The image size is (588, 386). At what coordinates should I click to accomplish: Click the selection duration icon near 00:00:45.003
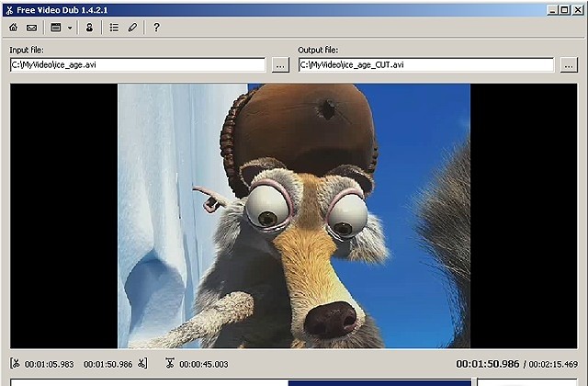point(170,364)
